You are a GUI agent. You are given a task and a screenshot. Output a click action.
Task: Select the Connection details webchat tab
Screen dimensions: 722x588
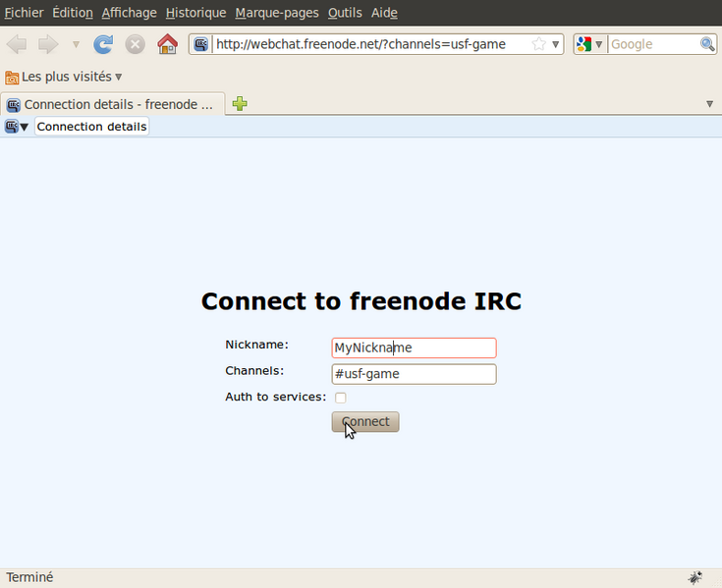(x=91, y=127)
